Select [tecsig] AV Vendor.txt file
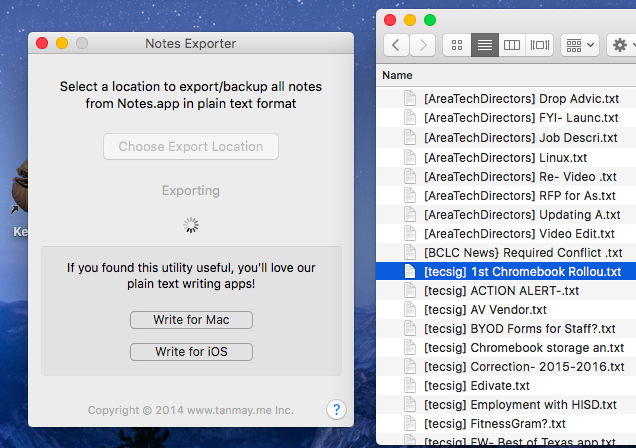The image size is (636, 448). click(x=506, y=310)
